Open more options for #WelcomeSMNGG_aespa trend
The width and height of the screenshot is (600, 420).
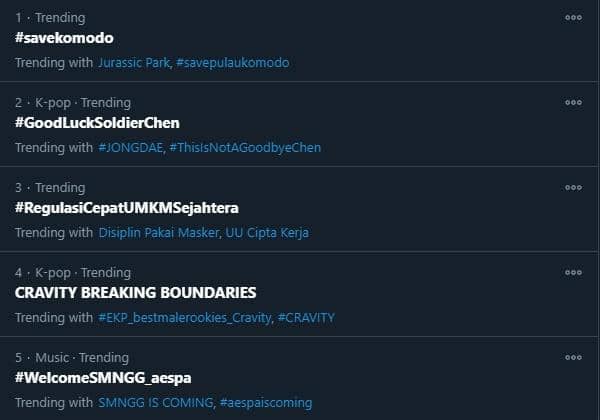[x=573, y=357]
